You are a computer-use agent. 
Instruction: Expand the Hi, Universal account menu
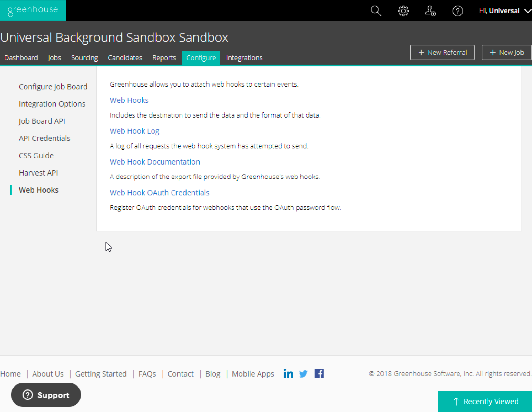(505, 11)
